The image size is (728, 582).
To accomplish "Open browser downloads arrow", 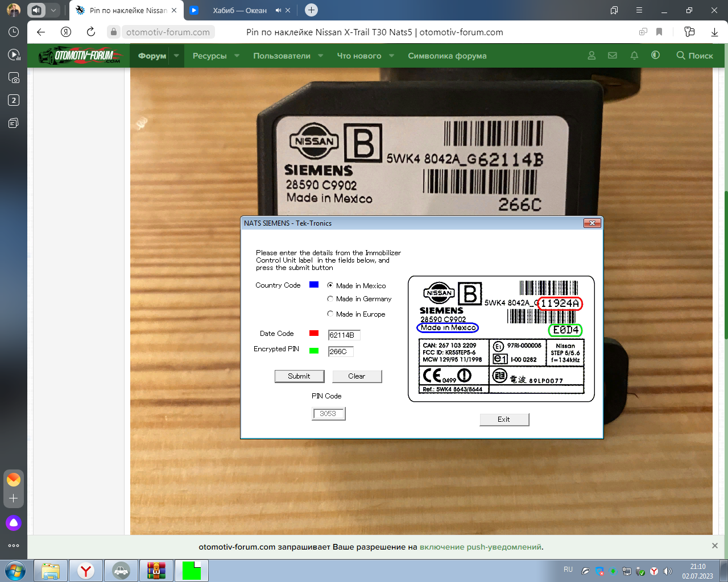I will [x=714, y=32].
